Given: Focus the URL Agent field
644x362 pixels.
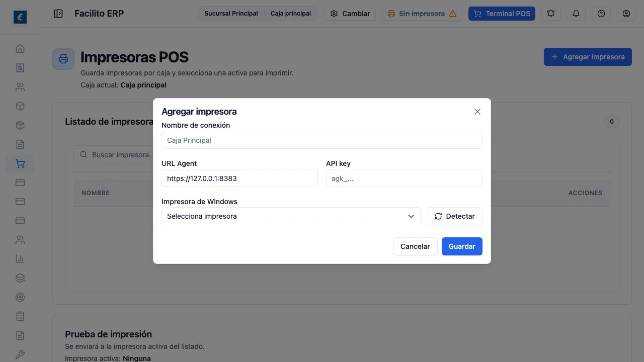Looking at the screenshot, I should [239, 178].
